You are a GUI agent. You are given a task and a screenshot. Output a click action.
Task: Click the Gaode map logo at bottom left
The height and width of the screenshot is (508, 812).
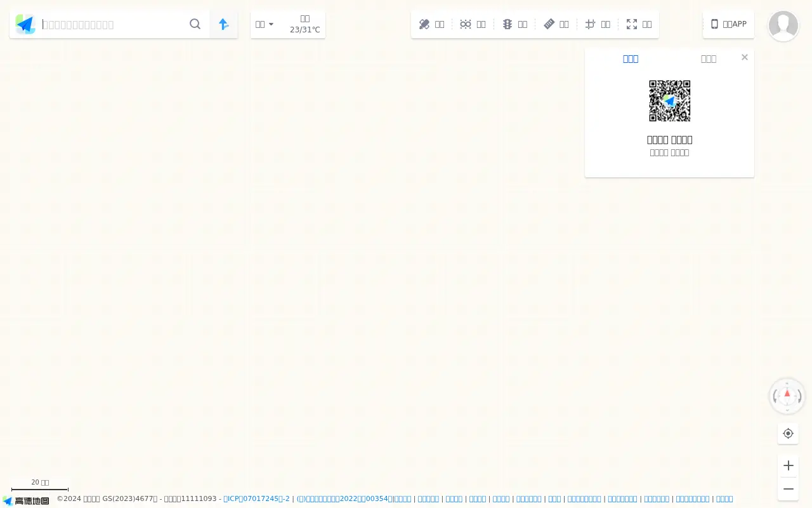point(26,501)
